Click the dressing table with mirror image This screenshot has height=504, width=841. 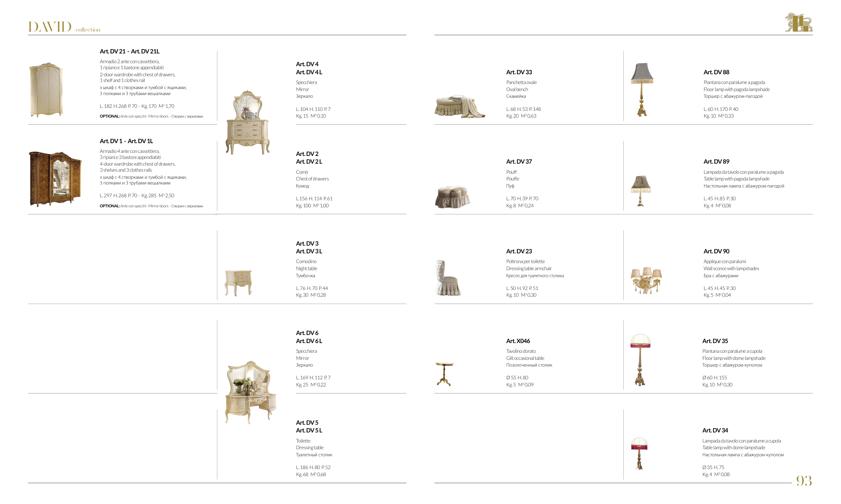click(251, 392)
